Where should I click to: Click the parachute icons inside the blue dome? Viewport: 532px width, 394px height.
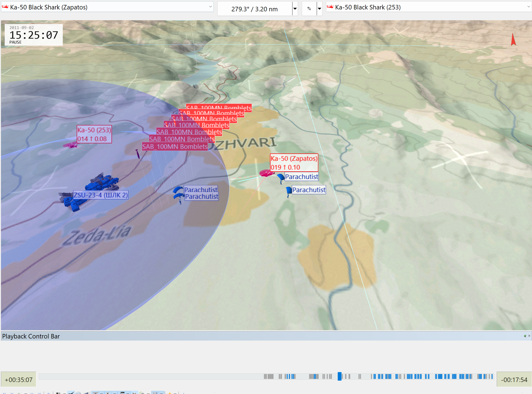[179, 195]
